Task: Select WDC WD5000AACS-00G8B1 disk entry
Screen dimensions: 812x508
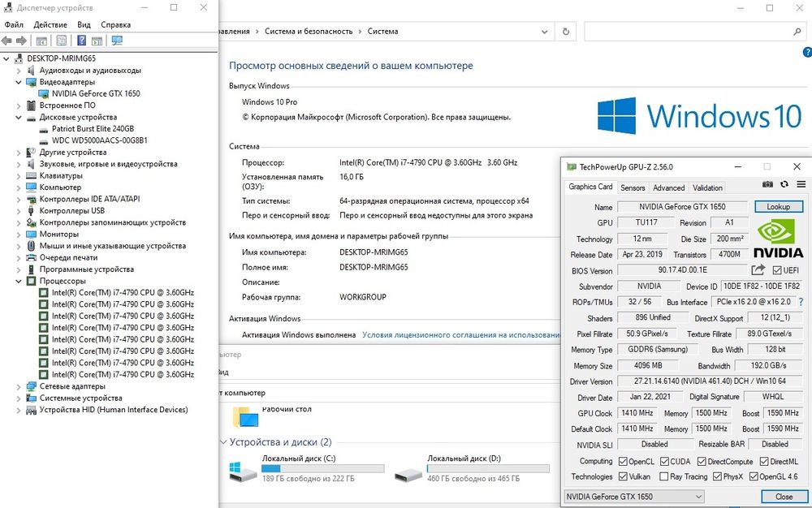Action: point(99,140)
